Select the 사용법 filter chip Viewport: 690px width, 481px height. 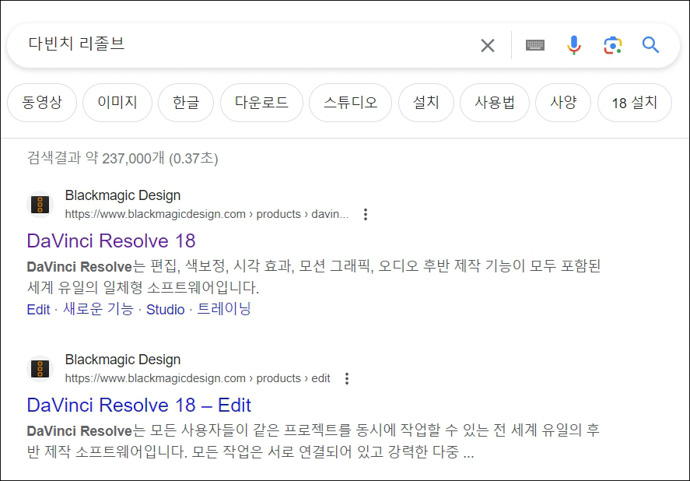coord(494,103)
